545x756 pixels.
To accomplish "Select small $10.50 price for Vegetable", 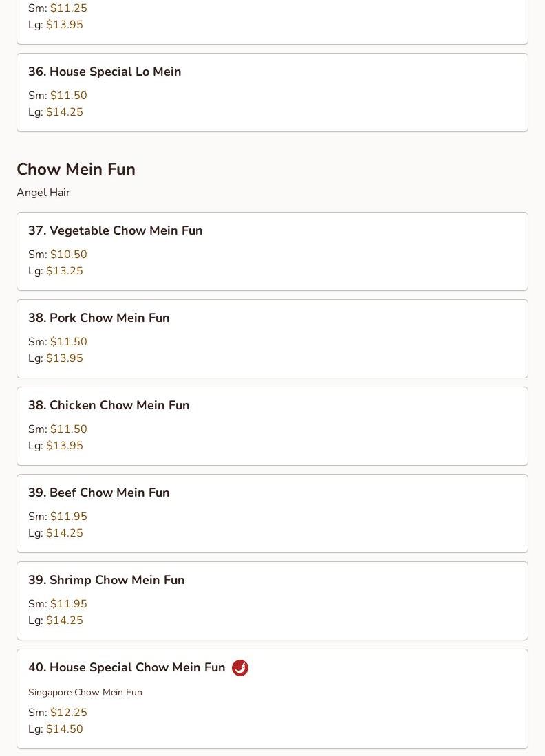I will 69,254.
